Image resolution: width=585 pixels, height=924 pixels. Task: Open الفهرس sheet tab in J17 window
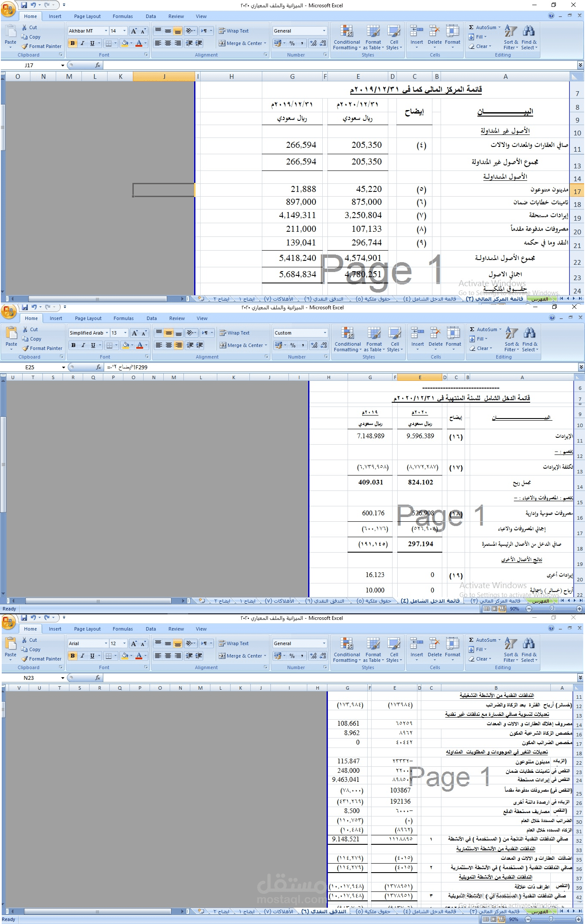(x=540, y=299)
